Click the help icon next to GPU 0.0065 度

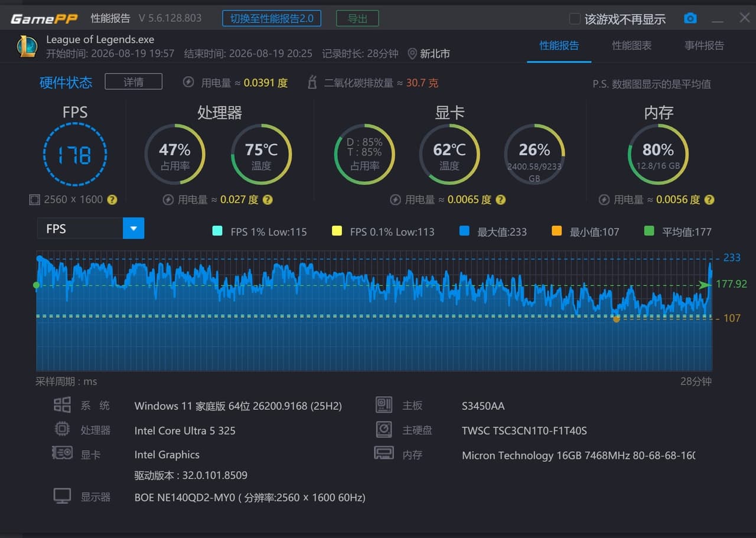tap(500, 200)
